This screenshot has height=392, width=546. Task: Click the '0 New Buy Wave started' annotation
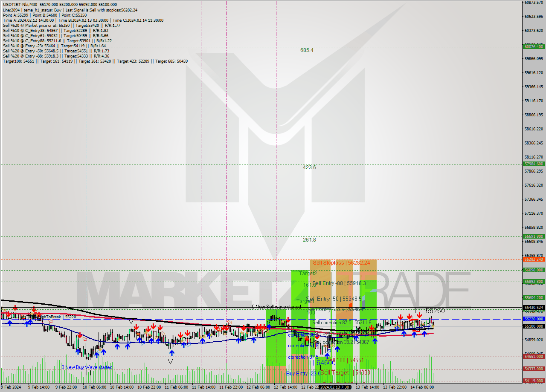[x=87, y=367]
